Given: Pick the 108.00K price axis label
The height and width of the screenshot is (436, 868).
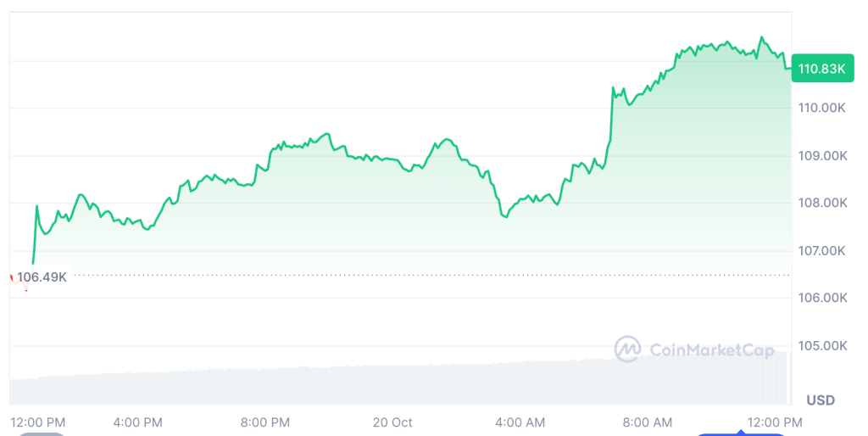Looking at the screenshot, I should click(821, 203).
